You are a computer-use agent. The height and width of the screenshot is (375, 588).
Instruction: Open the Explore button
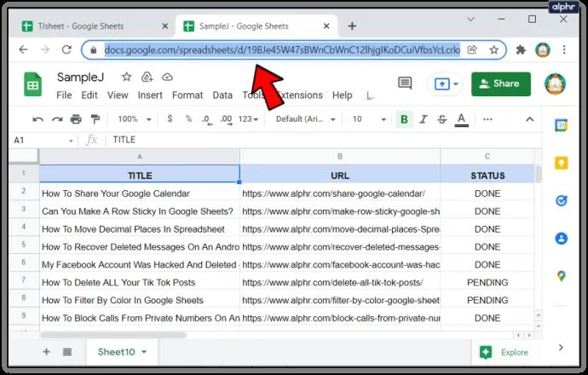coord(504,352)
